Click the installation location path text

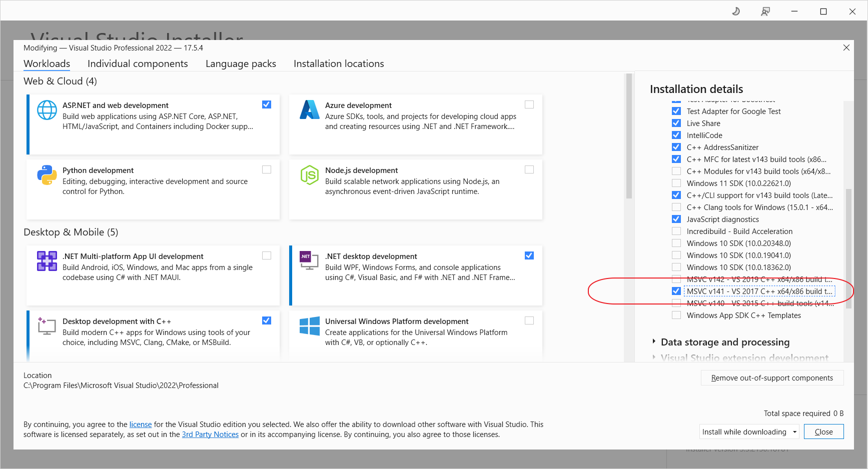[x=121, y=385]
